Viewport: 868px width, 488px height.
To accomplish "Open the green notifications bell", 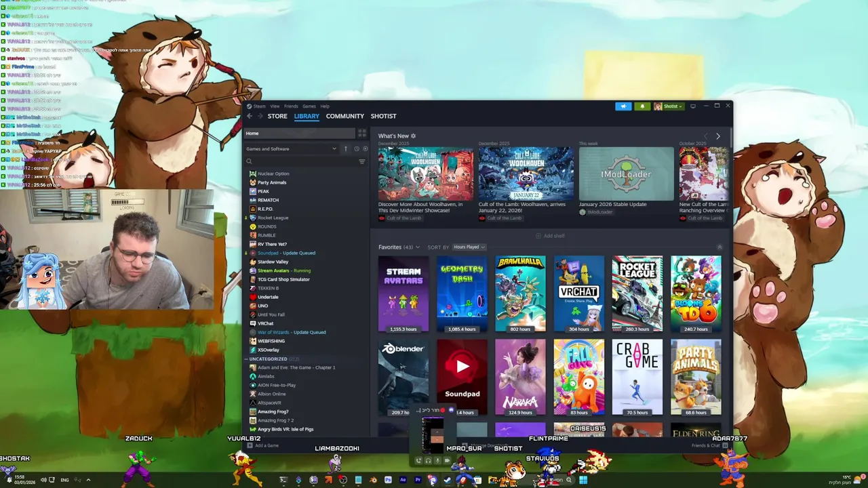I will click(642, 106).
